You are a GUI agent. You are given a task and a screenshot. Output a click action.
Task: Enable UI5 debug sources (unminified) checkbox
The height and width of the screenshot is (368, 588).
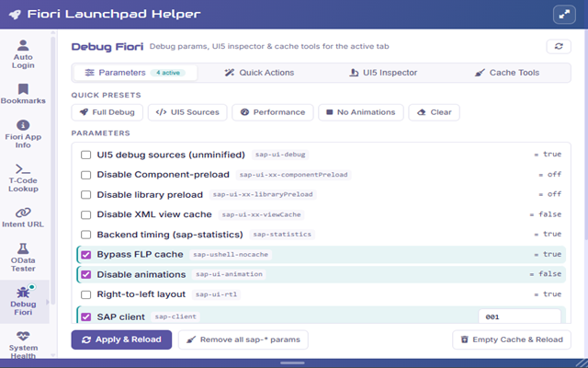click(x=85, y=155)
